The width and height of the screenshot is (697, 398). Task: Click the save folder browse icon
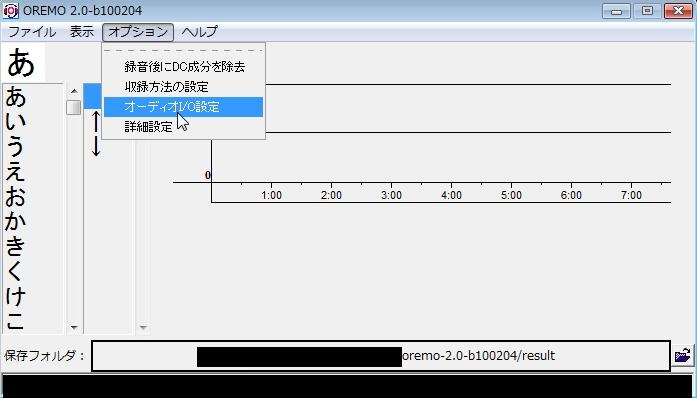(682, 355)
